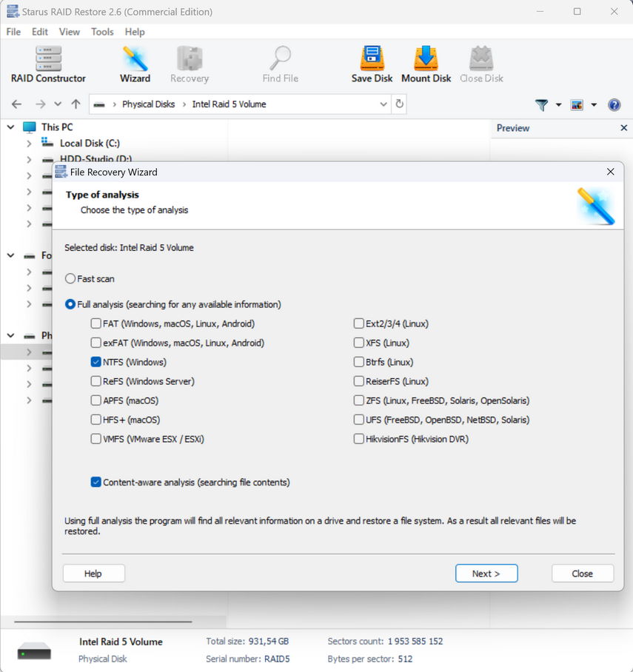
Task: Open the recent locations dropdown arrow
Action: (58, 104)
